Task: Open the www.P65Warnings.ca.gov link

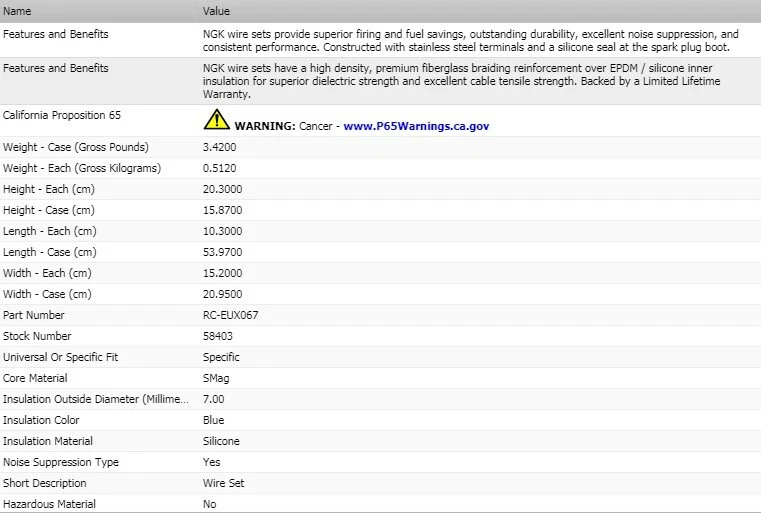Action: (416, 126)
